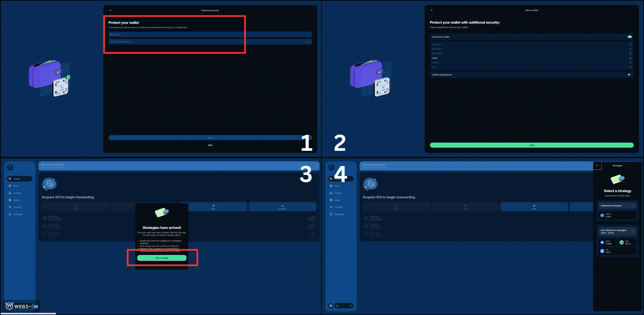Select DEEP token strategy icon
The width and height of the screenshot is (644, 315).
(602, 243)
